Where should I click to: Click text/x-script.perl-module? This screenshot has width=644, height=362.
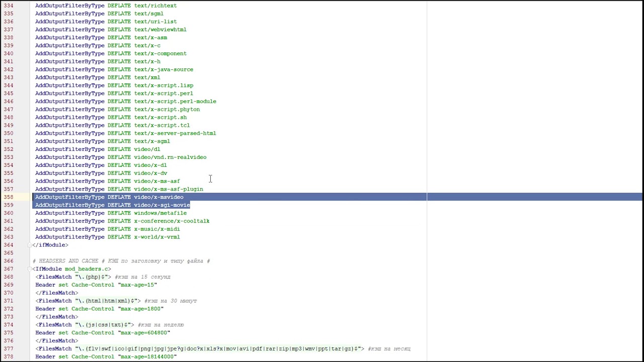[175, 102]
